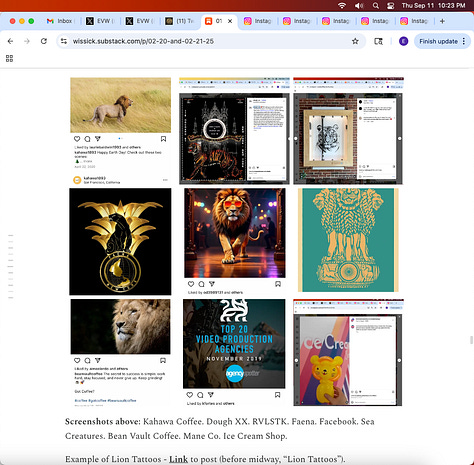Follow the Link to Lion Tattoos post
The image size is (474, 465).
click(178, 459)
